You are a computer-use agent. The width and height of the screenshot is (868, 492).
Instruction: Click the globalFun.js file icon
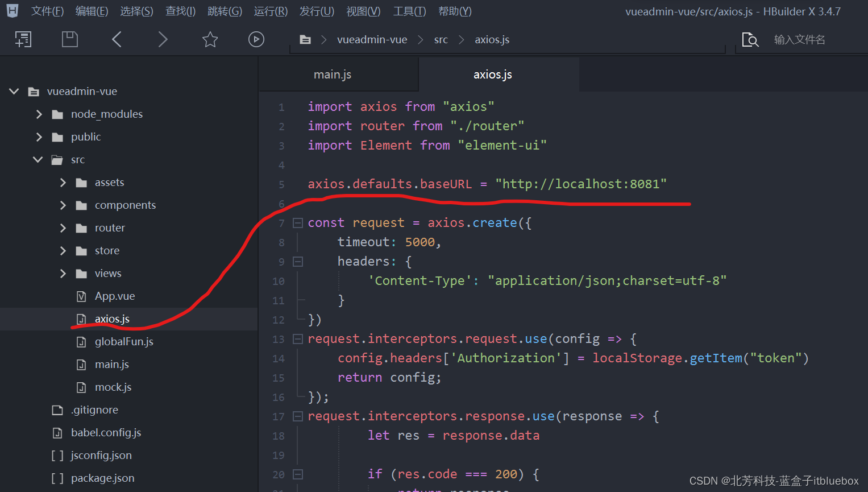point(81,342)
